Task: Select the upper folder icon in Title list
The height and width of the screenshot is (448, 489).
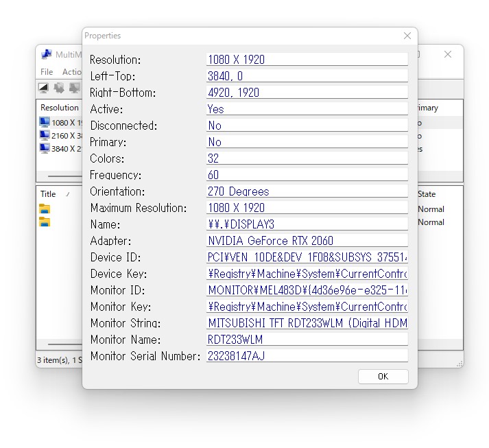Action: [45, 209]
